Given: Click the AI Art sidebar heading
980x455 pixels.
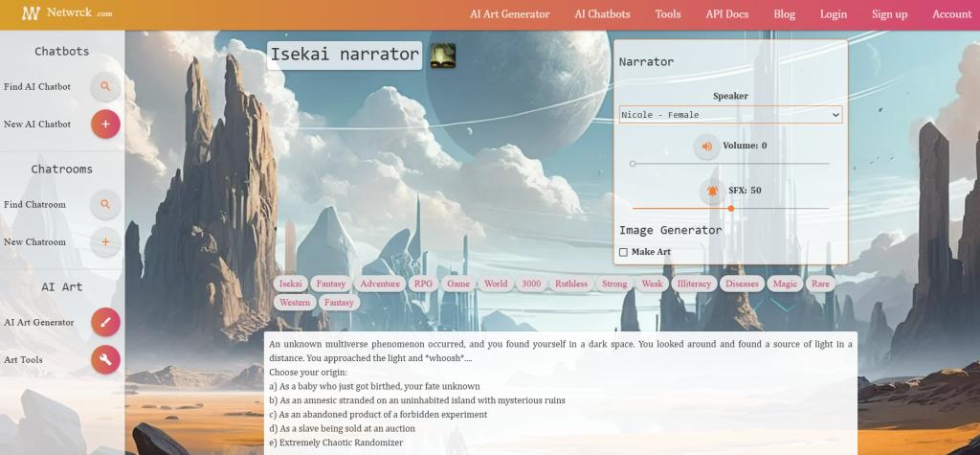Looking at the screenshot, I should [x=62, y=286].
